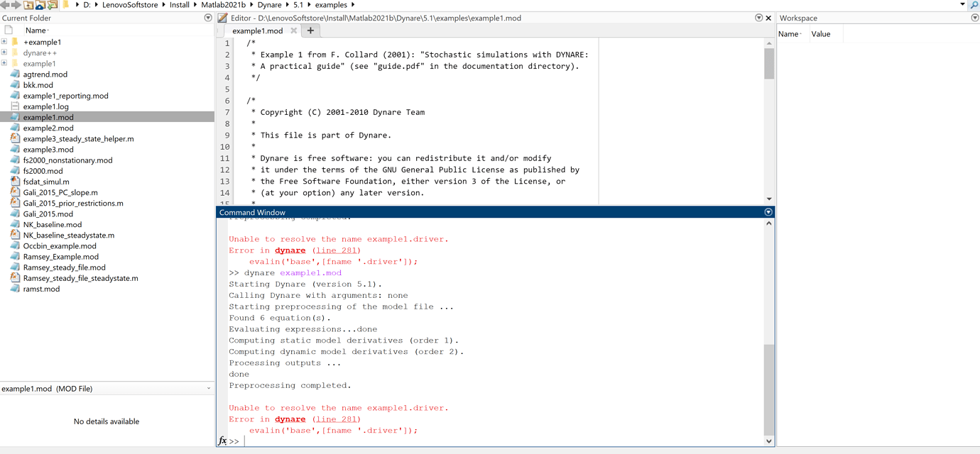Click the MATLAB file icon beside fsdat_simul.m
The width and height of the screenshot is (980, 454).
pyautogui.click(x=16, y=182)
